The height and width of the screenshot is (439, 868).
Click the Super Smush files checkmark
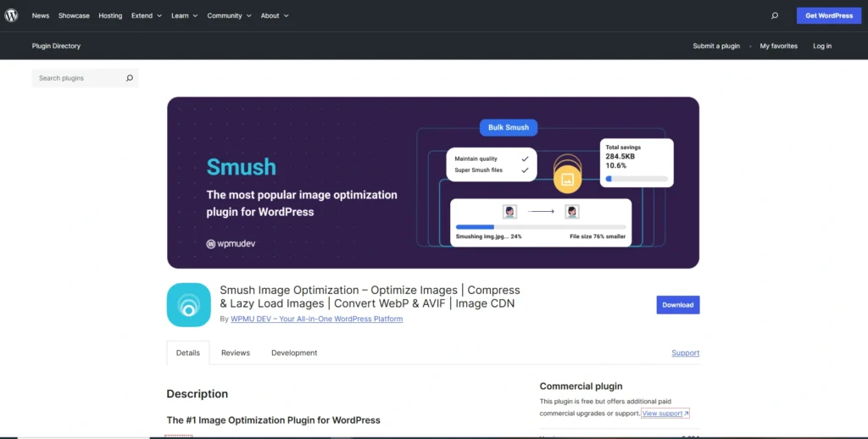pyautogui.click(x=525, y=170)
